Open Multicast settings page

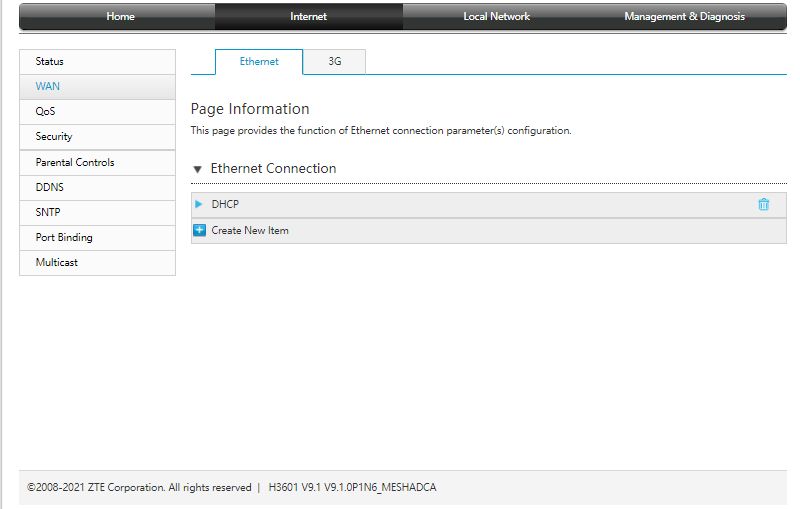pos(97,263)
